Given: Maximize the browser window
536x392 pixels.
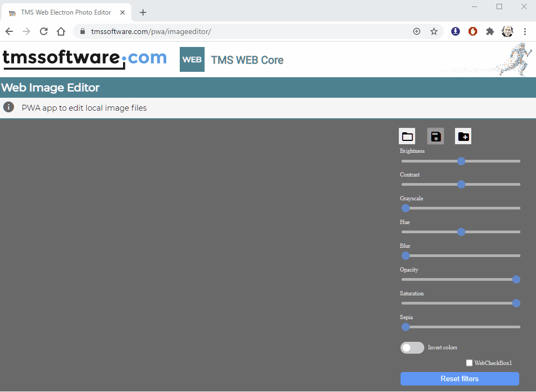Looking at the screenshot, I should click(499, 6).
